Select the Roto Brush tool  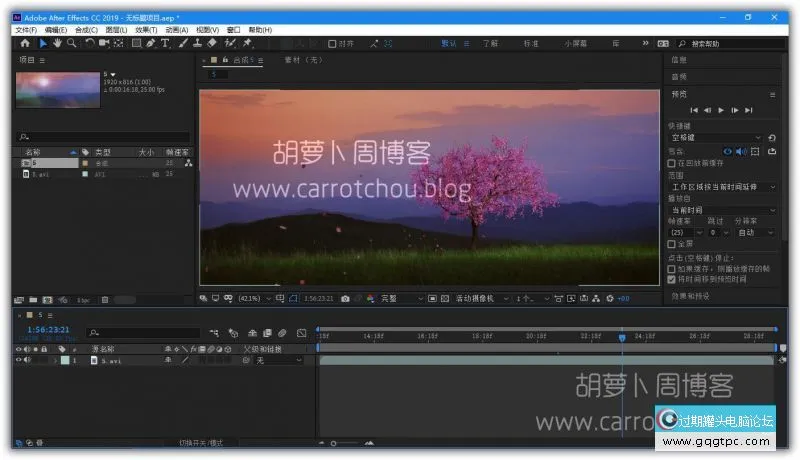pos(230,43)
